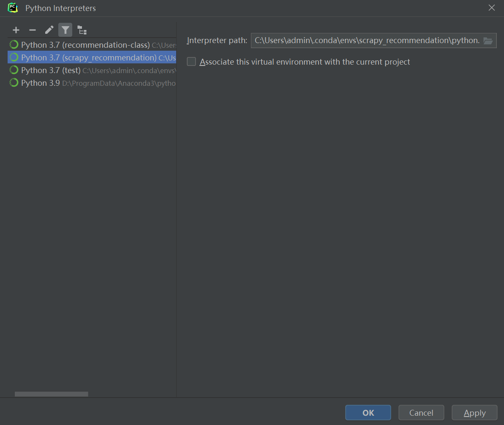
Task: Click the conda icon beside Python 3.9
Action: (14, 83)
